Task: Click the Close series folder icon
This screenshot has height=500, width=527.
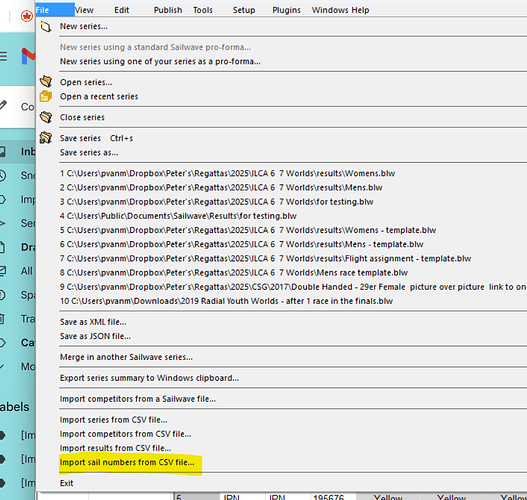Action: [x=46, y=117]
